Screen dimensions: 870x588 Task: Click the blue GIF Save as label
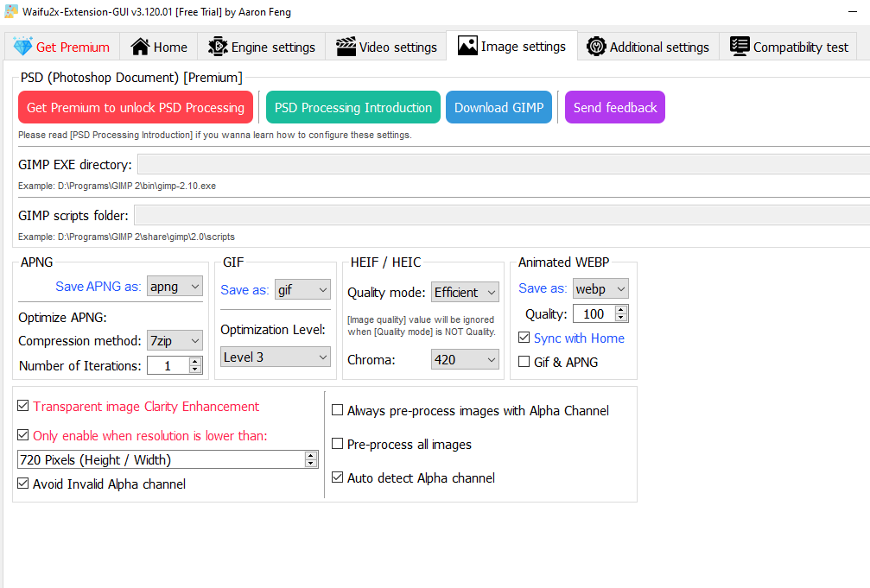tap(244, 289)
